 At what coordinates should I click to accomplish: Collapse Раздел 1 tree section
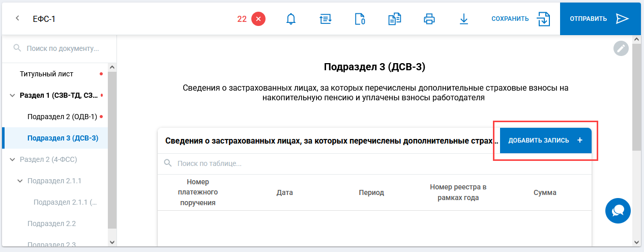click(12, 95)
